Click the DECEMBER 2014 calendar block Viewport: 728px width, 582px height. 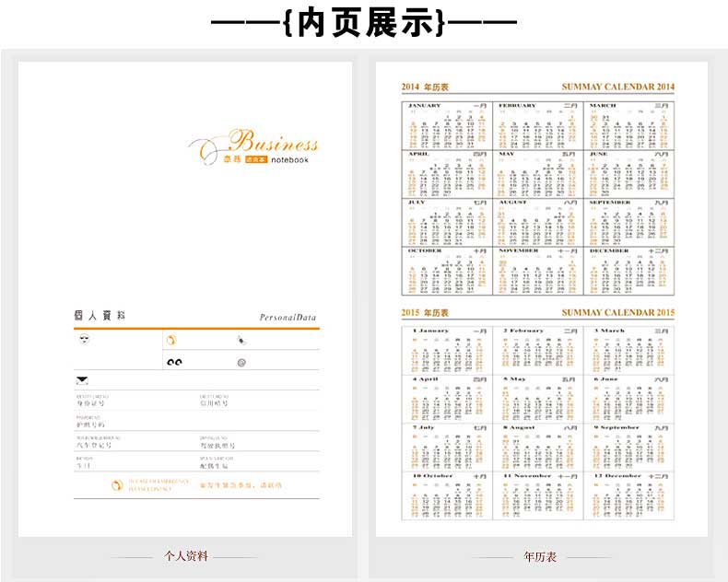(629, 270)
